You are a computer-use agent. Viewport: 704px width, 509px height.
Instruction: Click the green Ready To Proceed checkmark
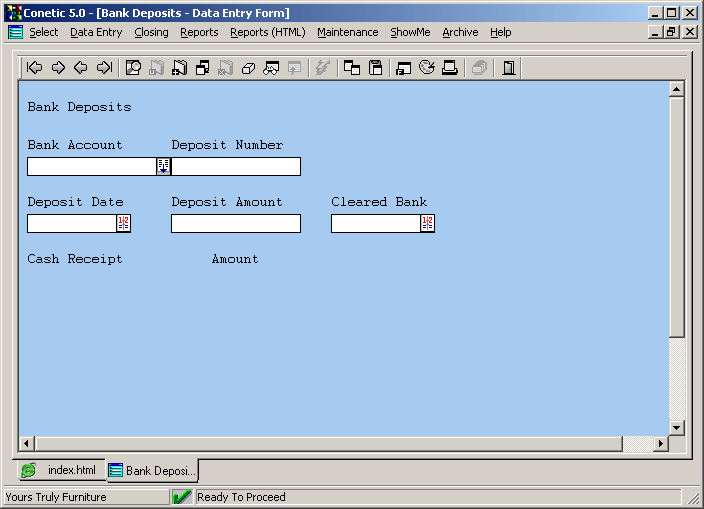[x=182, y=497]
